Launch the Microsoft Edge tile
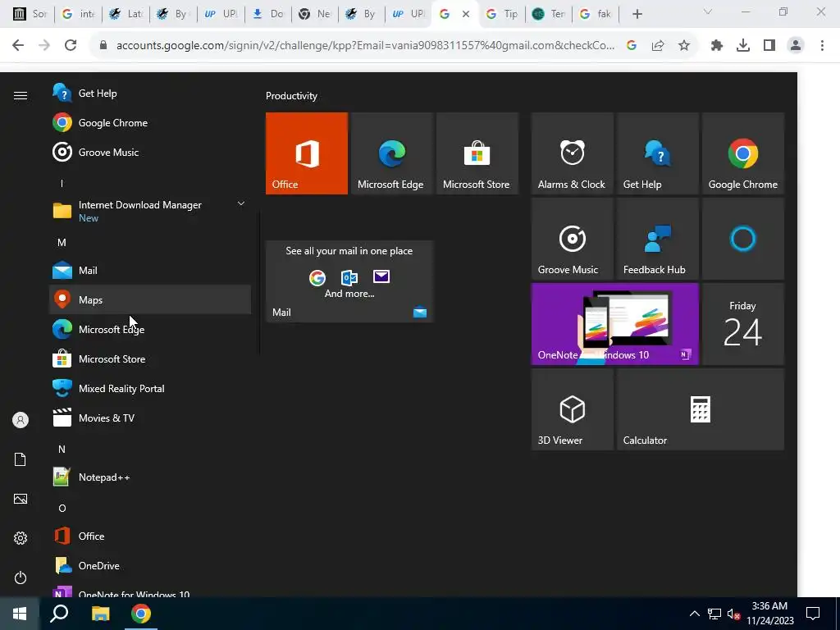This screenshot has height=630, width=840. pos(391,153)
